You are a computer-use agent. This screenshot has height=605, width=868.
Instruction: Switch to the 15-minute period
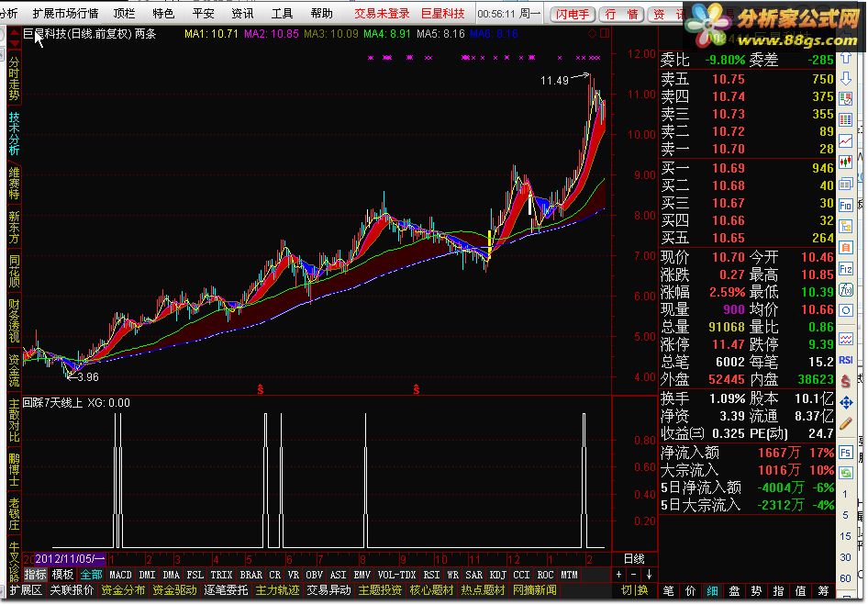(845, 536)
